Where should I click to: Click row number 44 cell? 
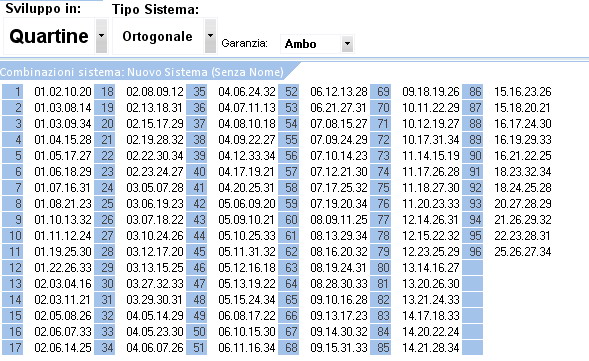196,236
